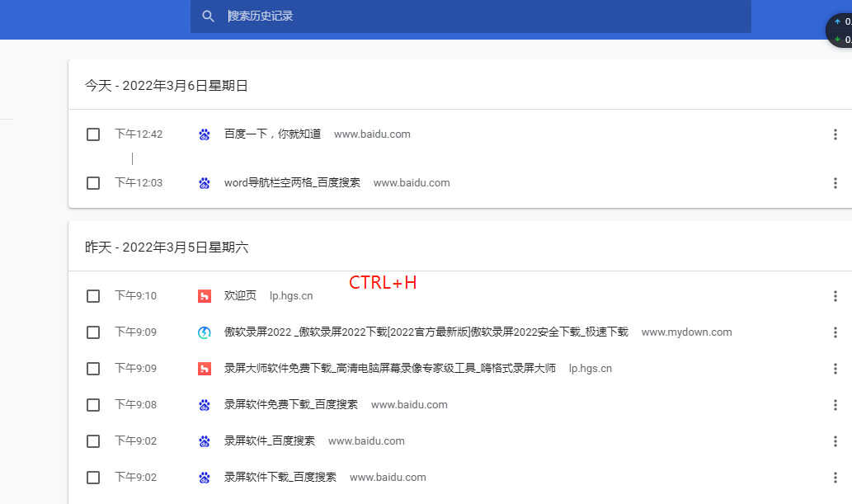Click Baidu favicon of 录屏软件免费下载 entry
852x504 pixels.
[x=205, y=405]
